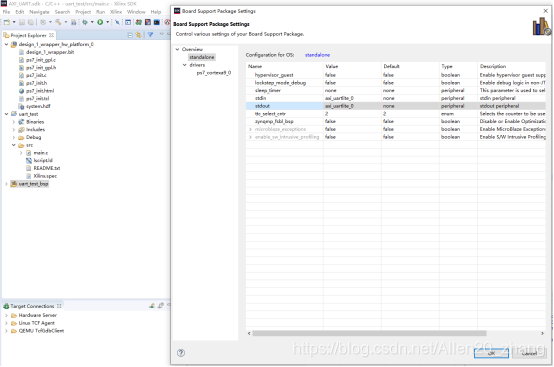Open the Edit menu
This screenshot has width=554, height=367.
click(x=20, y=12)
